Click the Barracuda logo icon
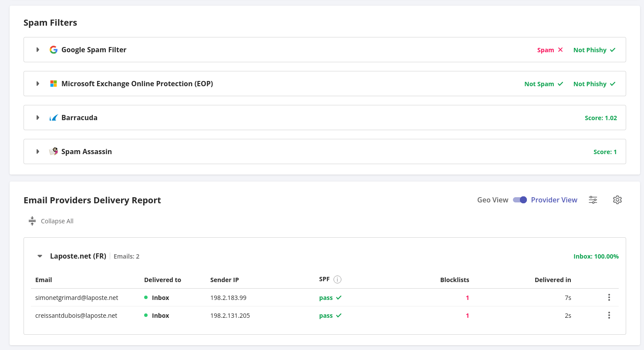This screenshot has height=350, width=644. click(x=54, y=118)
